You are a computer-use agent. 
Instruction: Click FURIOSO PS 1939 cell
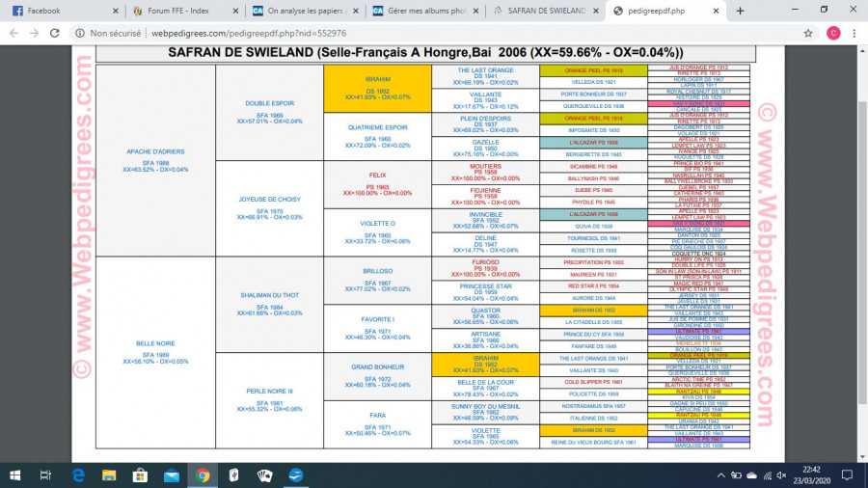[485, 268]
